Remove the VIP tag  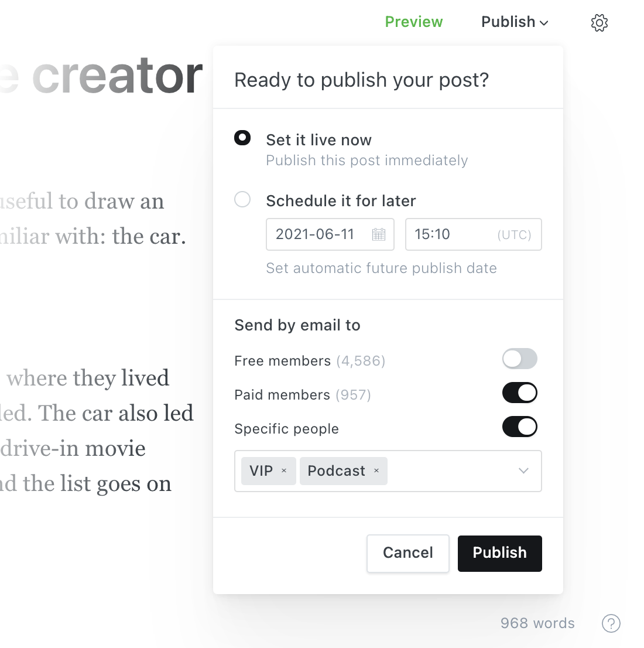pos(284,470)
